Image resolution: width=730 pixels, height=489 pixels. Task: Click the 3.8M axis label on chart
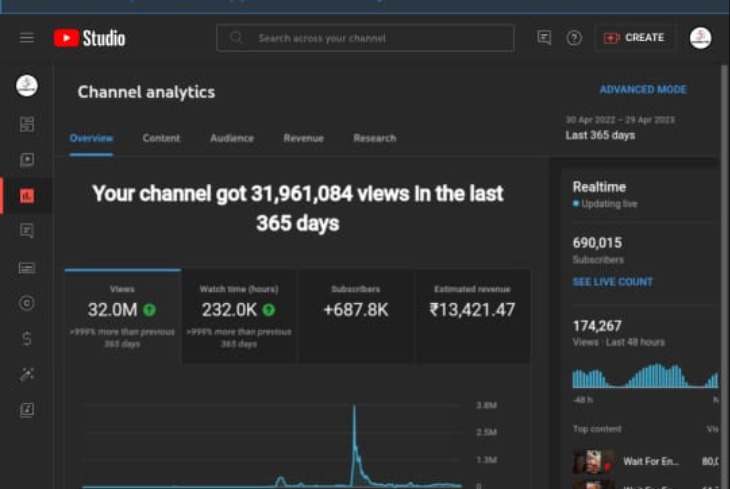click(x=487, y=406)
